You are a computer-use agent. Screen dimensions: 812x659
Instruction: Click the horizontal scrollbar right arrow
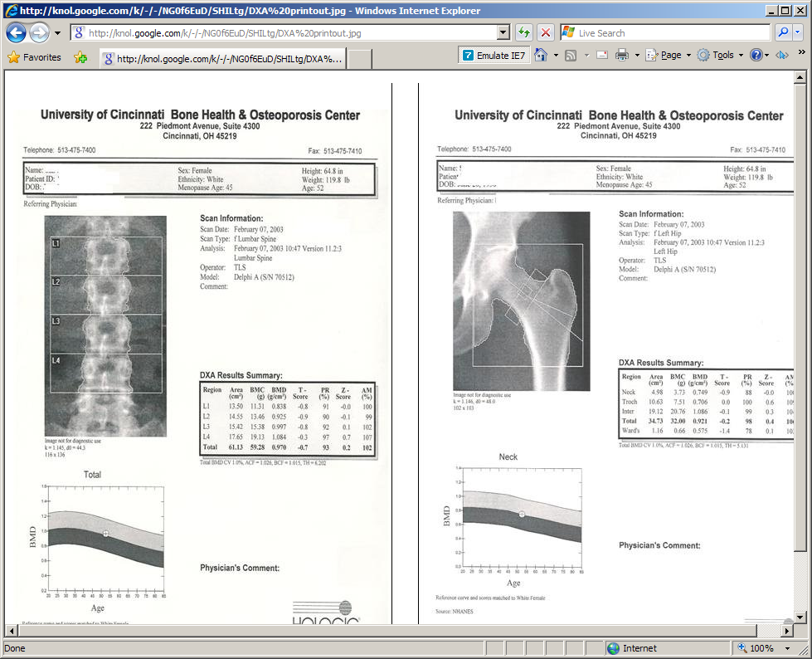(x=787, y=631)
